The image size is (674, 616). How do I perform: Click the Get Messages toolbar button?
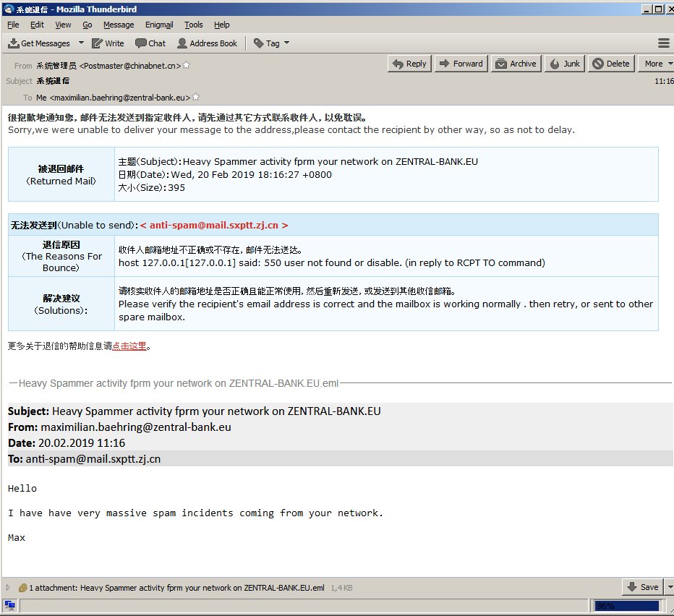pyautogui.click(x=40, y=43)
